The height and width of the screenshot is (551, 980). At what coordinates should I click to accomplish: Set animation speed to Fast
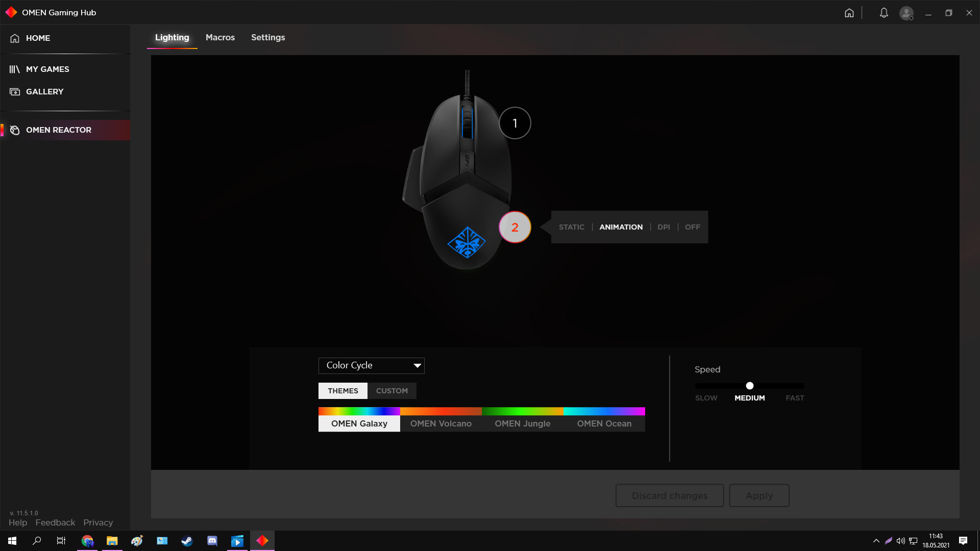[795, 398]
